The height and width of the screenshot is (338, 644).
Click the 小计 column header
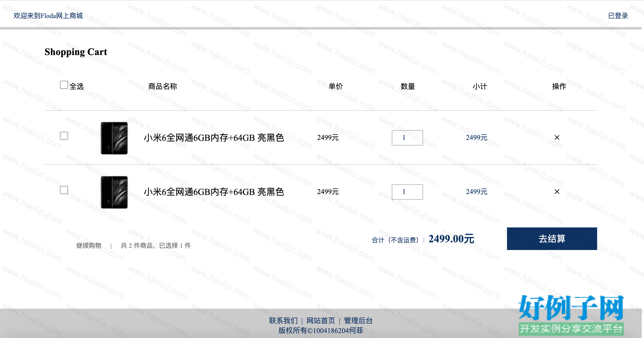(480, 86)
